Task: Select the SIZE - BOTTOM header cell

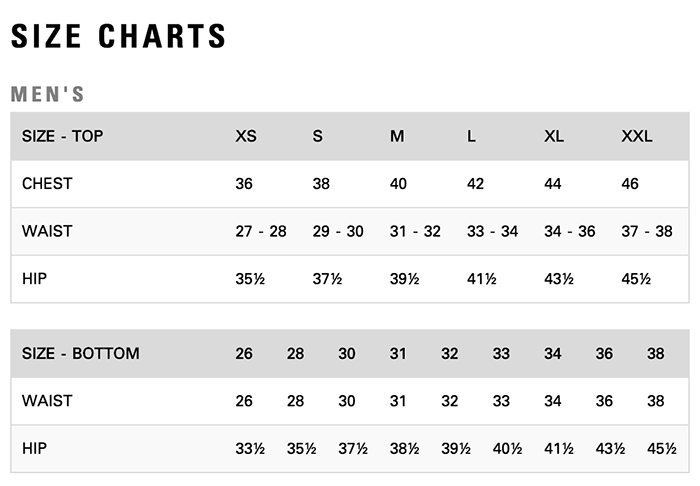Action: pyautogui.click(x=81, y=353)
